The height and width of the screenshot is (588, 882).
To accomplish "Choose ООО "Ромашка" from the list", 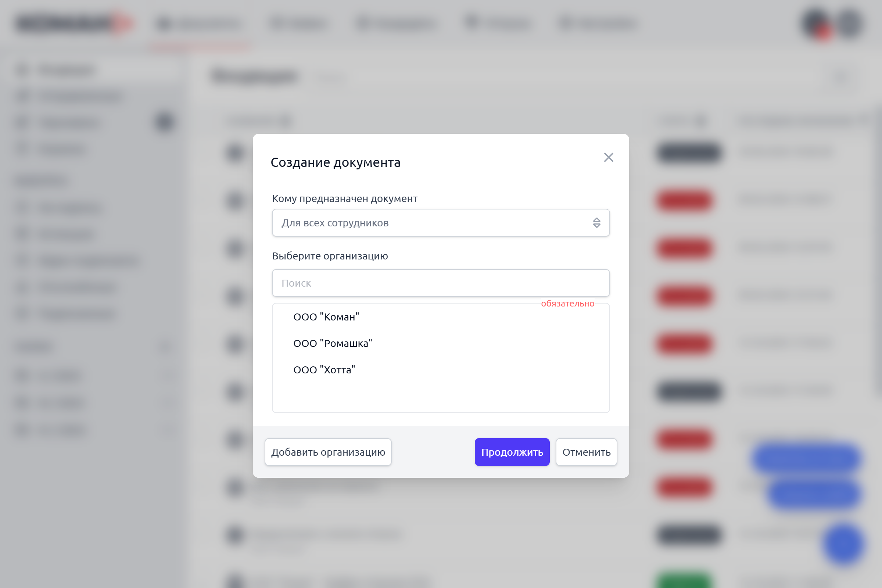I will click(333, 343).
